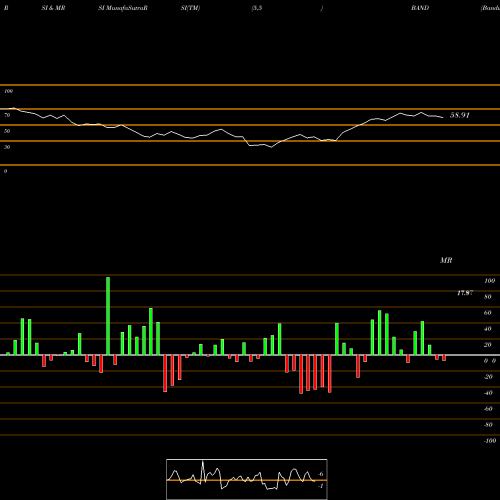Image resolution: width=500 pixels, height=500 pixels.
Task: Click the (5,5 parameter text in header
Action: (x=257, y=8)
